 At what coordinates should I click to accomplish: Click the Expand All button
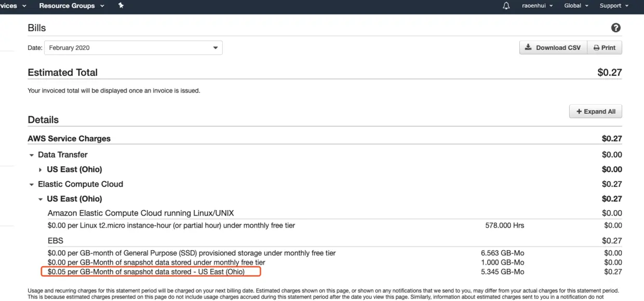tap(596, 111)
